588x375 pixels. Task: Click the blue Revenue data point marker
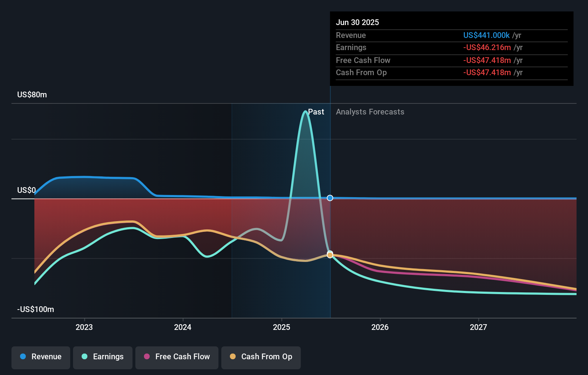pyautogui.click(x=330, y=198)
